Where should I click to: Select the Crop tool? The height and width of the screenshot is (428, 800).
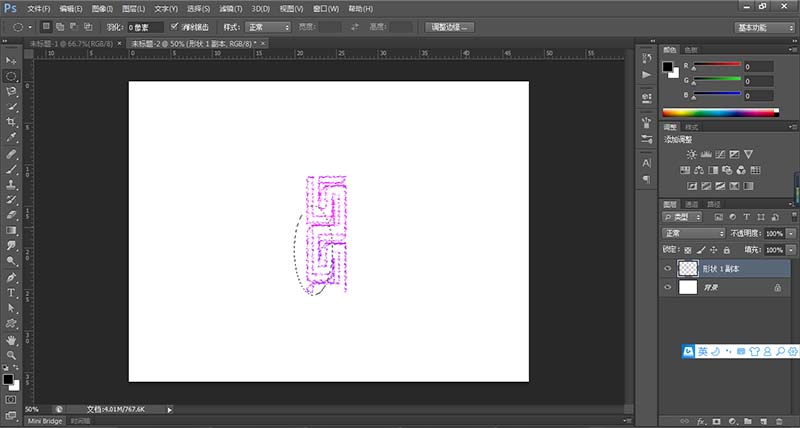pos(11,122)
